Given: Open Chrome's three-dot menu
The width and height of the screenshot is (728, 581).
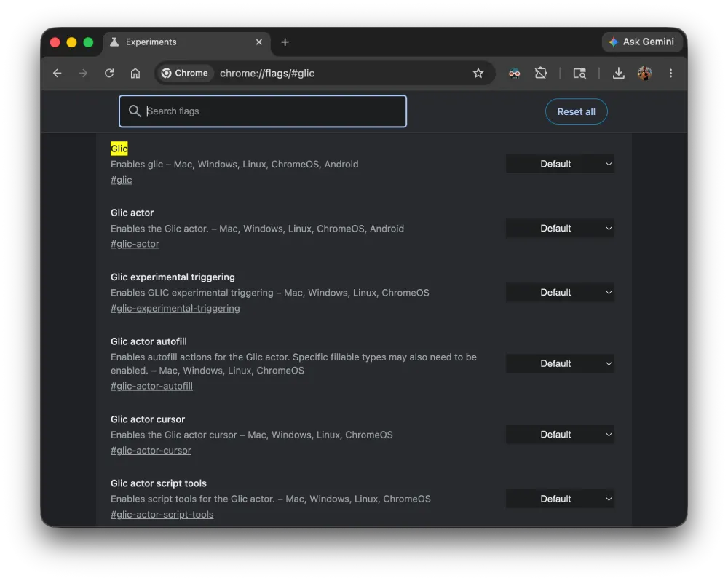Looking at the screenshot, I should click(670, 74).
